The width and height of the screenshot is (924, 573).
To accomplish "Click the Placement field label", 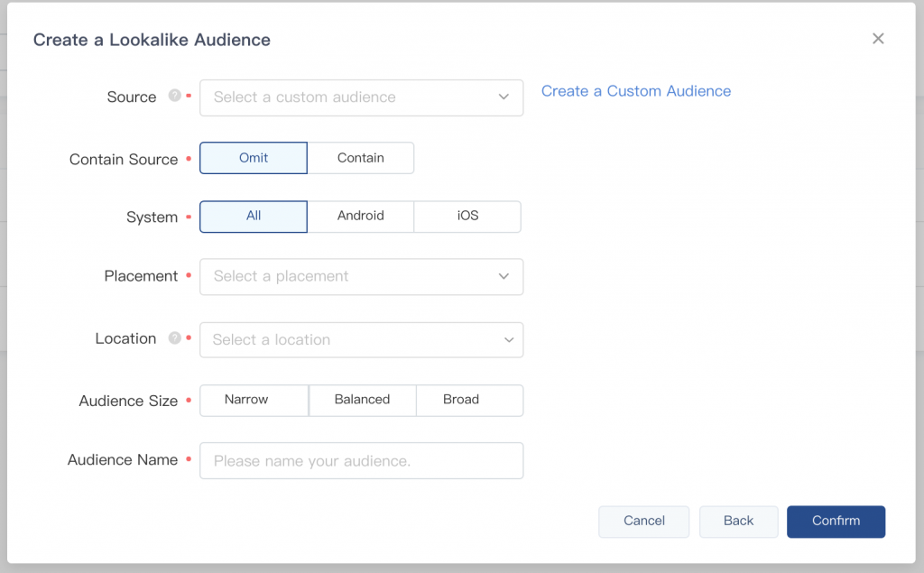I will coord(141,276).
